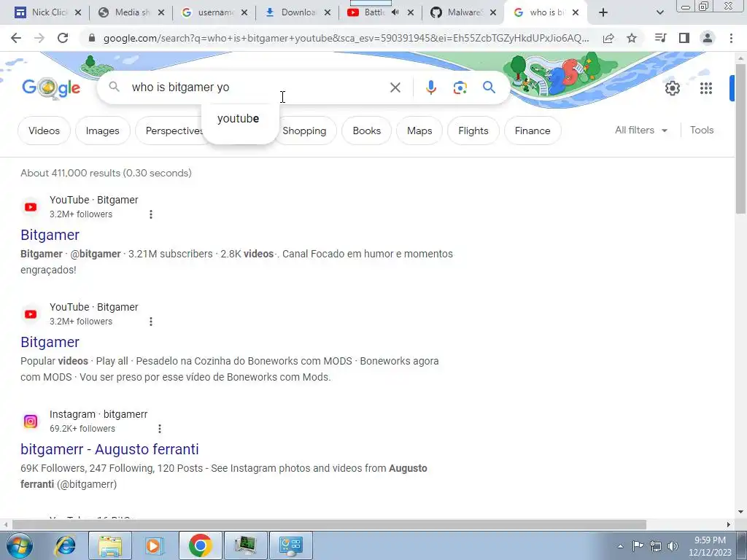The width and height of the screenshot is (747, 560).
Task: Go back to the previous page
Action: click(16, 38)
